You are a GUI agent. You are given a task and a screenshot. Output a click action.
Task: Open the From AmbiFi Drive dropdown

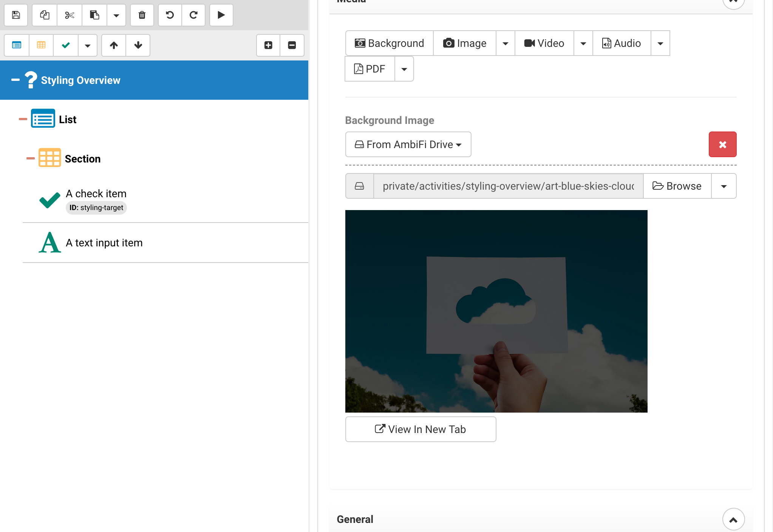408,144
